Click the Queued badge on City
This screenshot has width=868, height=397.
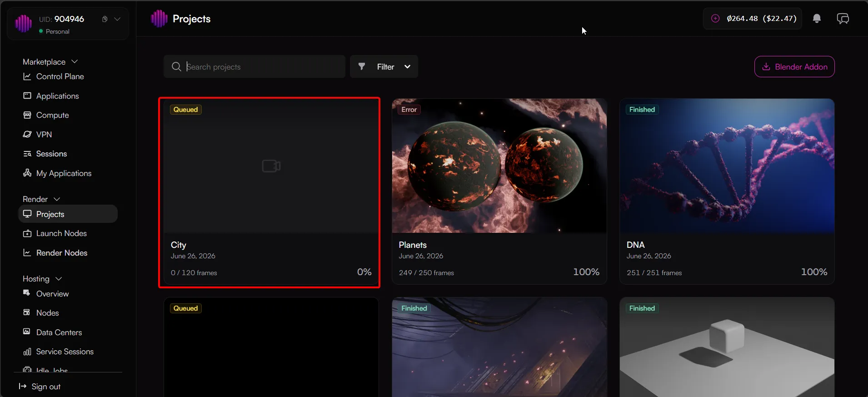click(185, 110)
